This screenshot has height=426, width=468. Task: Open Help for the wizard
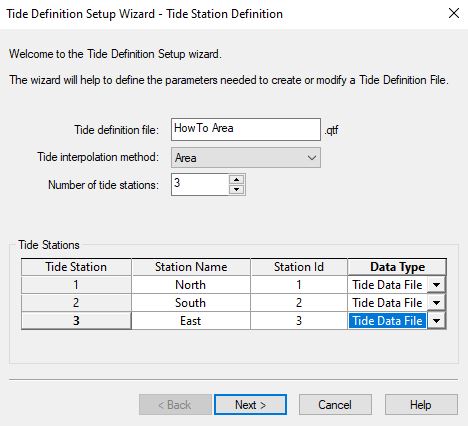pyautogui.click(x=421, y=405)
